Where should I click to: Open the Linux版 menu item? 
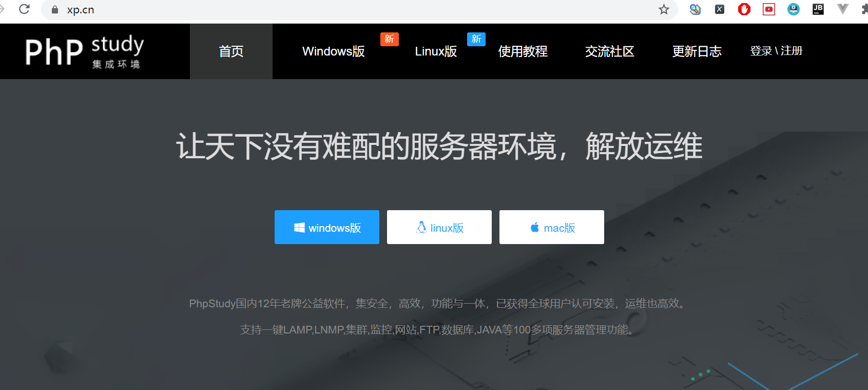tap(436, 51)
